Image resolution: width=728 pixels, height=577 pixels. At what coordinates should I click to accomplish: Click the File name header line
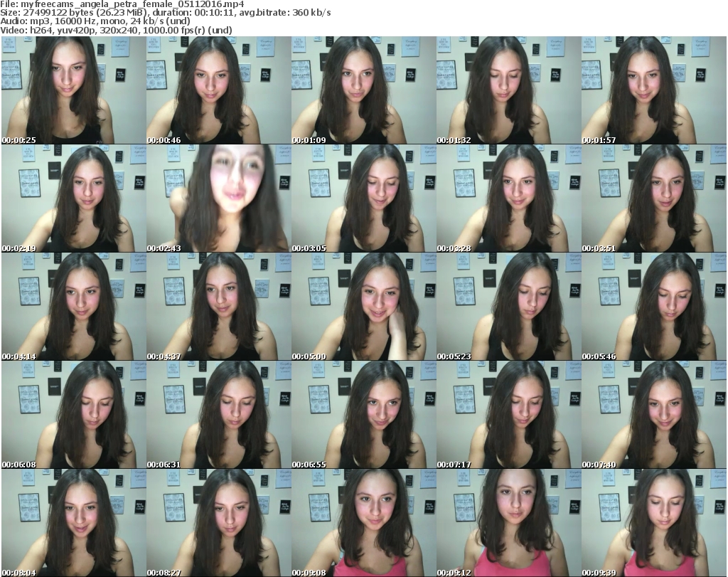pos(122,4)
